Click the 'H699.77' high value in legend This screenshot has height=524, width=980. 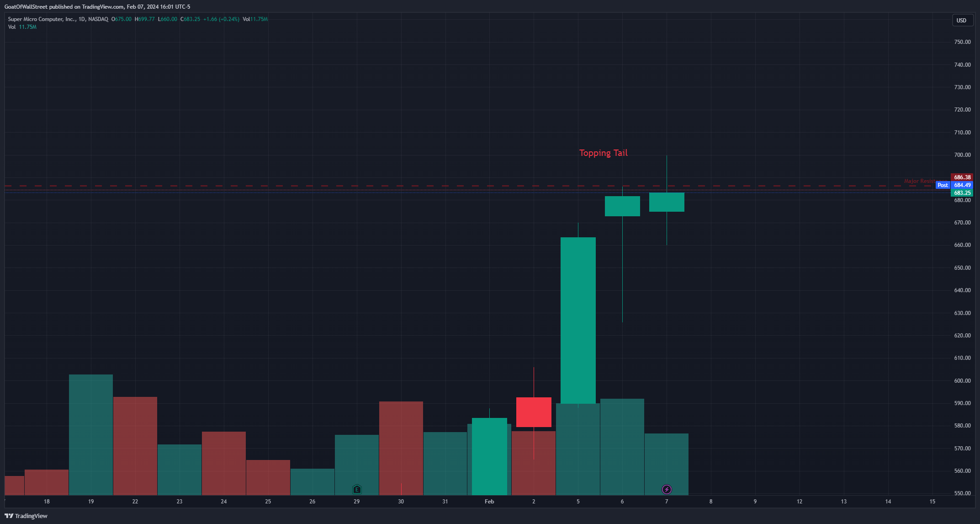coord(145,19)
